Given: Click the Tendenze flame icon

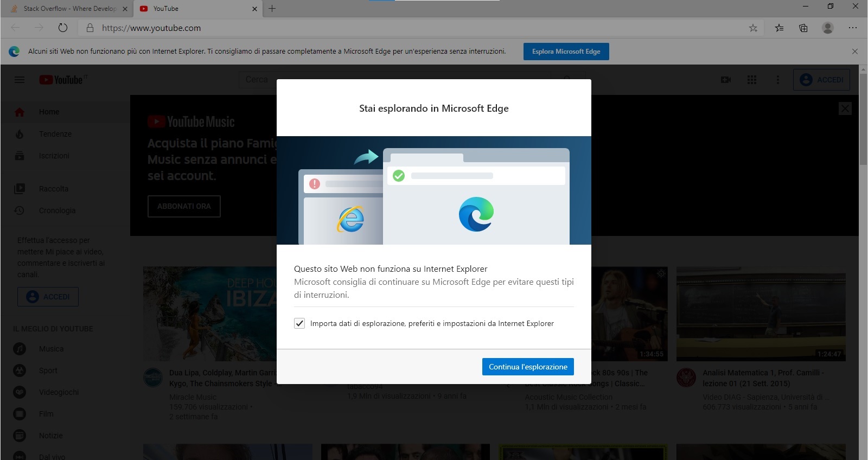Looking at the screenshot, I should click(20, 134).
